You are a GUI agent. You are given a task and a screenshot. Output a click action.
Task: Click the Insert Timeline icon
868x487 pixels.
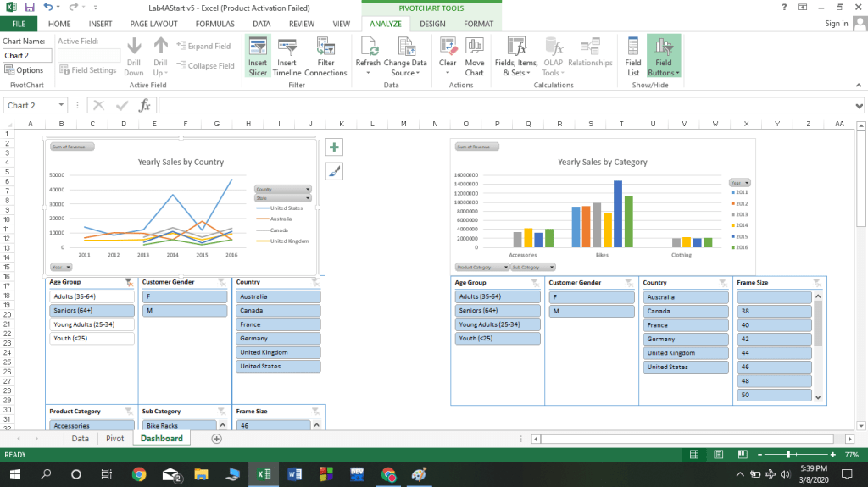click(x=287, y=47)
